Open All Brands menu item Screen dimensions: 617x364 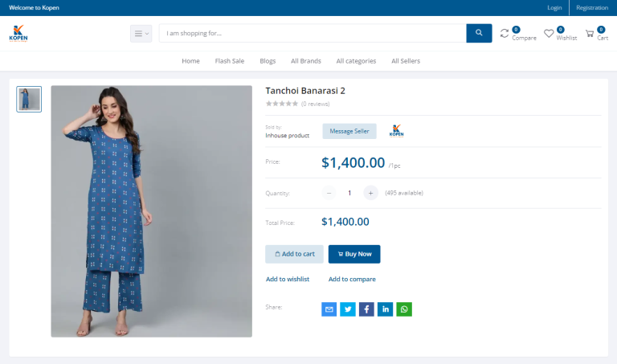click(x=305, y=61)
